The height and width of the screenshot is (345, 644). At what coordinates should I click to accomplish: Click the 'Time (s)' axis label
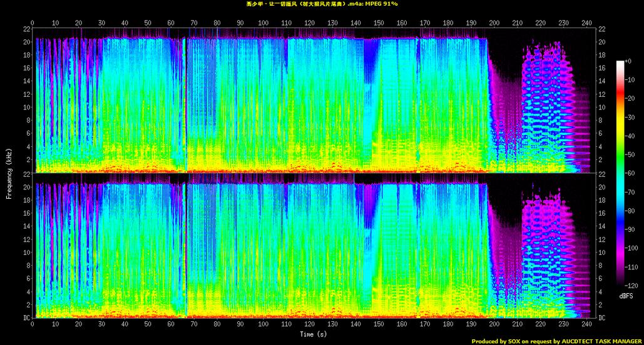tap(314, 334)
